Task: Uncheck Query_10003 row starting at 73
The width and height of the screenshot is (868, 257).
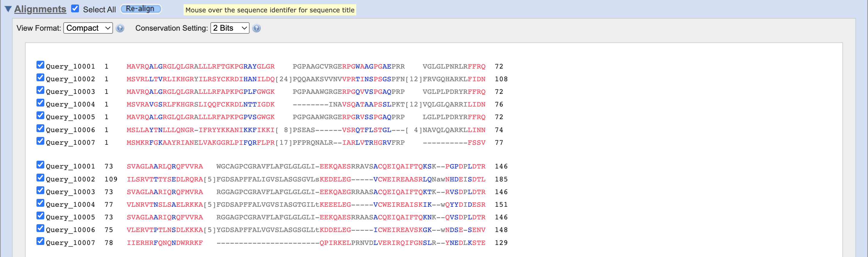Action: (x=40, y=190)
